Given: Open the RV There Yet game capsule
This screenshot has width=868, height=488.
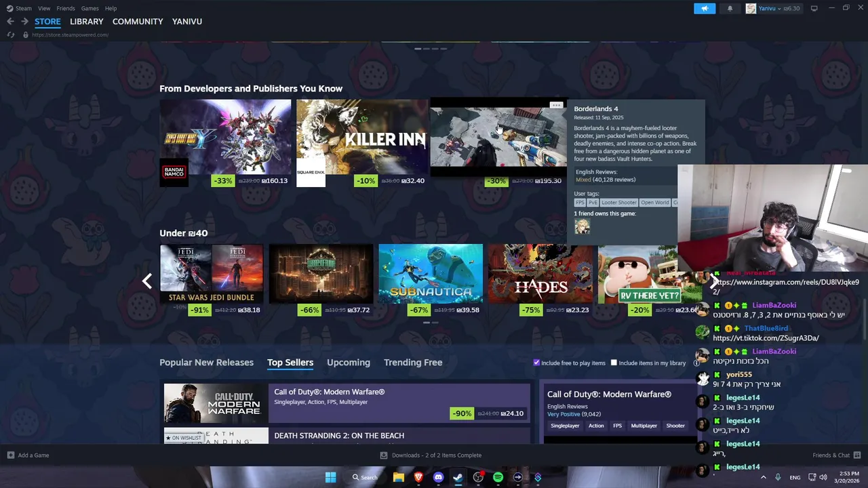Looking at the screenshot, I should click(650, 273).
